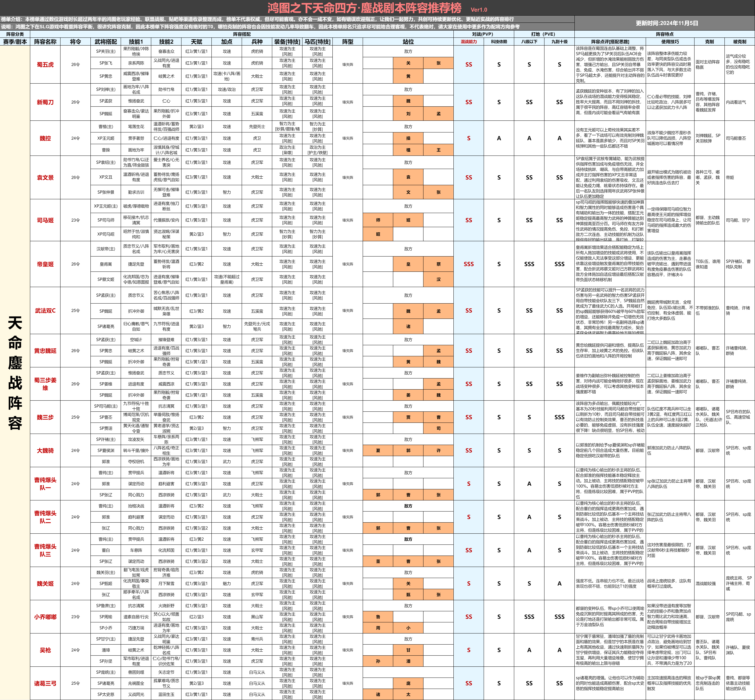Select the 更新时间:2024年11月5日 cell
This screenshot has width=755, height=700.
(x=665, y=23)
